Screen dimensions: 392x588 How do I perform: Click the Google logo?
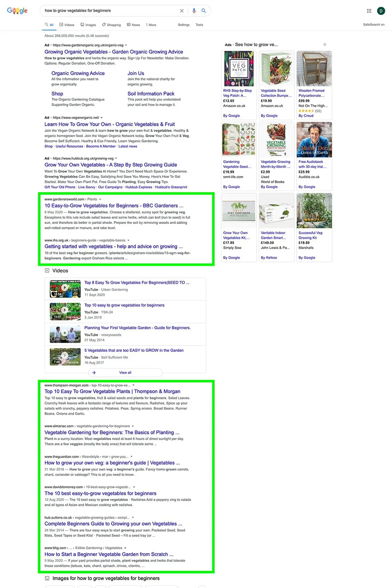coord(17,11)
